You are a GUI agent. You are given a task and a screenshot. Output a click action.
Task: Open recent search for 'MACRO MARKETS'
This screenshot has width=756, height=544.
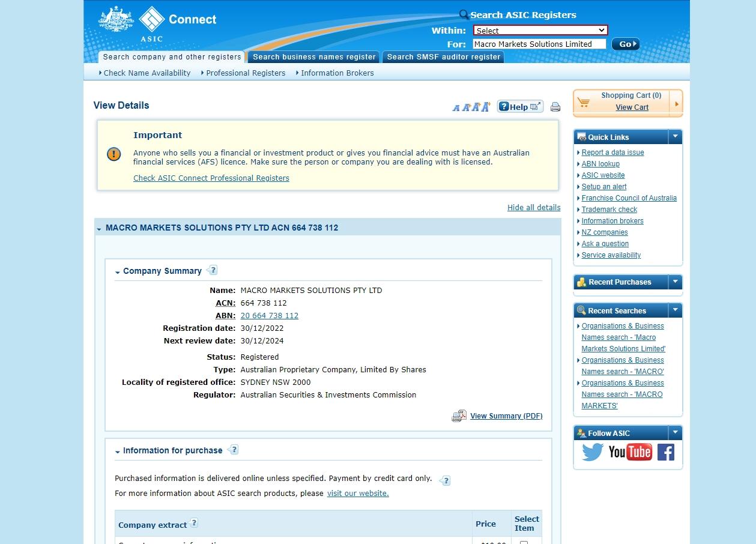[x=623, y=394]
